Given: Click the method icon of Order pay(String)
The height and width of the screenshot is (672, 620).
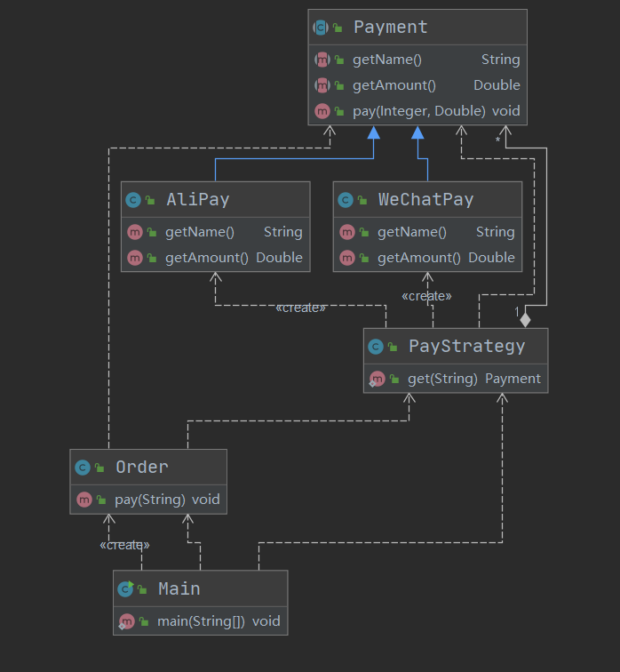Looking at the screenshot, I should pos(84,500).
